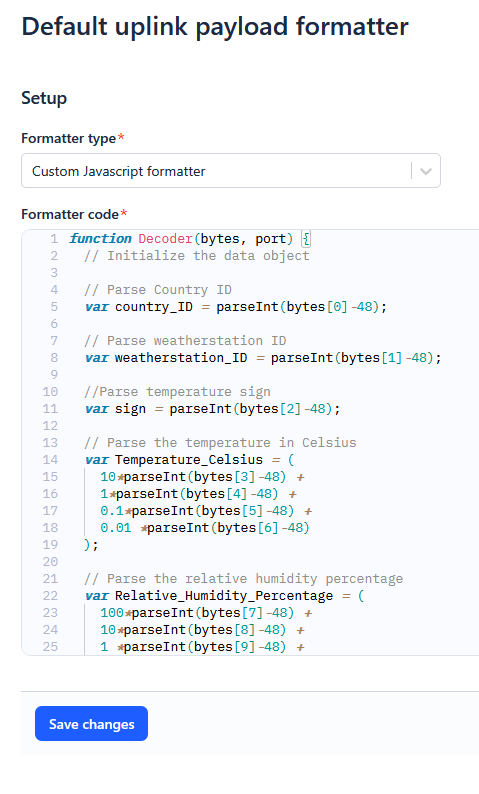Screen dimensions: 479x794
Task: Click the opening curly brace on line 1
Action: click(x=306, y=239)
